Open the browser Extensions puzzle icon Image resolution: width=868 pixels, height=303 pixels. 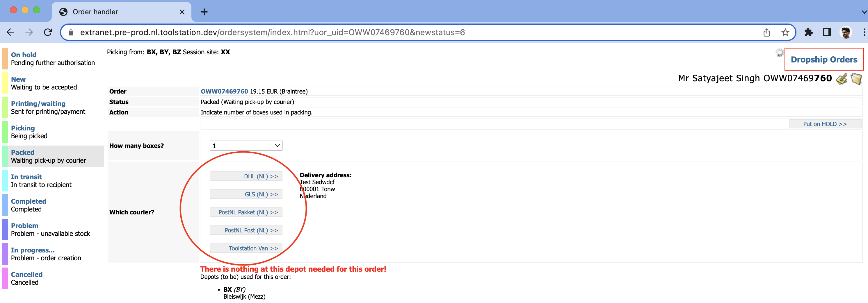pyautogui.click(x=809, y=32)
